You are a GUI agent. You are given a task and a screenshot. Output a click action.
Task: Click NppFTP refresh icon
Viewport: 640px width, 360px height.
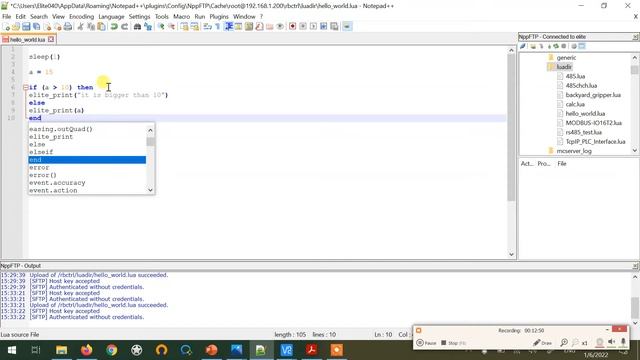pos(556,47)
